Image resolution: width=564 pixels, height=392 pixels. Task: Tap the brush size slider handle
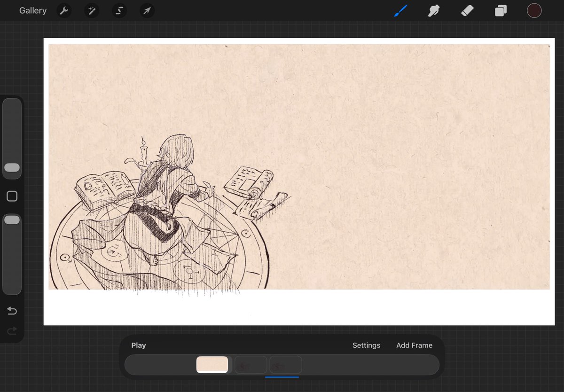(12, 168)
